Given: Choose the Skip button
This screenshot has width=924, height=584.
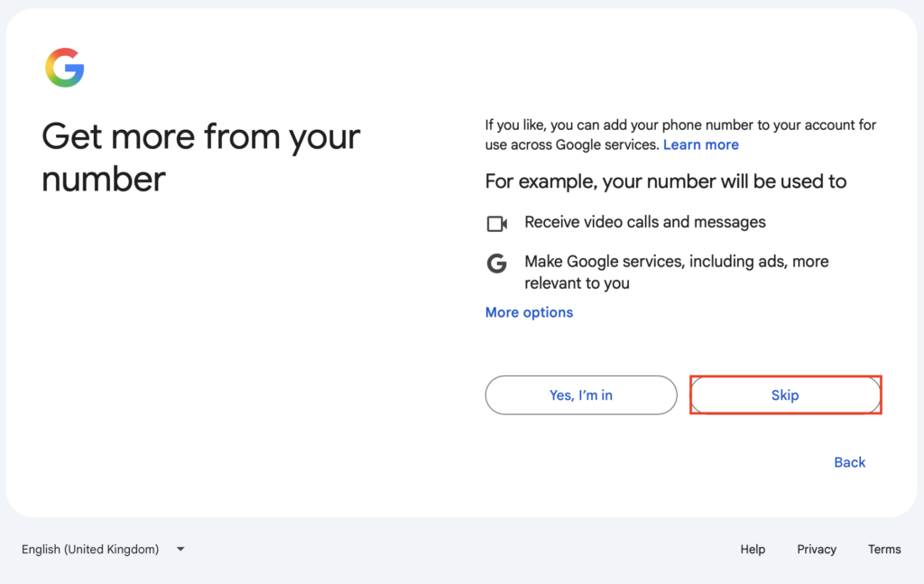Looking at the screenshot, I should pyautogui.click(x=786, y=394).
